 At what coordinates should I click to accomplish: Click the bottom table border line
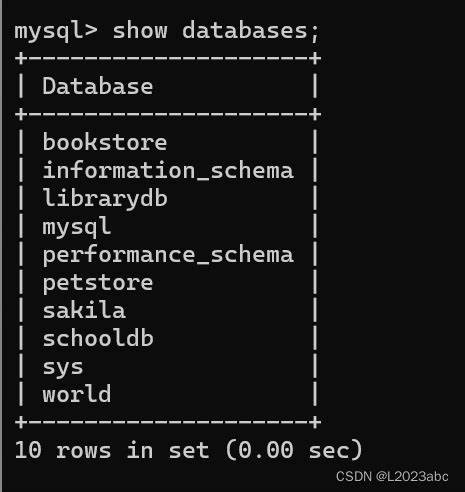[x=168, y=422]
